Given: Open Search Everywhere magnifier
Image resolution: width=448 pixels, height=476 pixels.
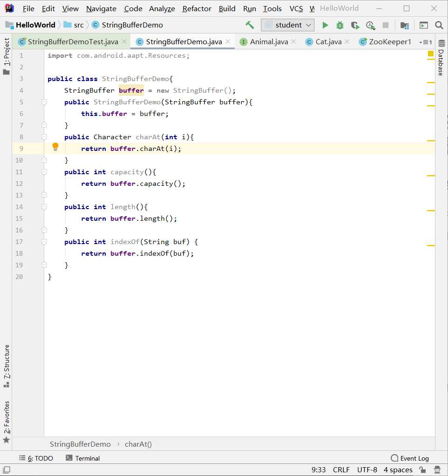Looking at the screenshot, I should 439,25.
